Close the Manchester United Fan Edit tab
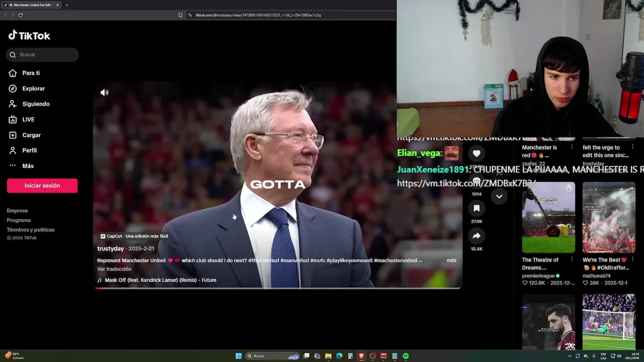 pos(57,5)
